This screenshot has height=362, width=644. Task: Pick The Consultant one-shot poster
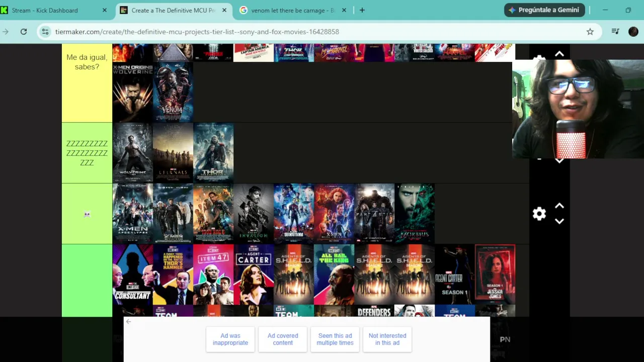tap(132, 275)
